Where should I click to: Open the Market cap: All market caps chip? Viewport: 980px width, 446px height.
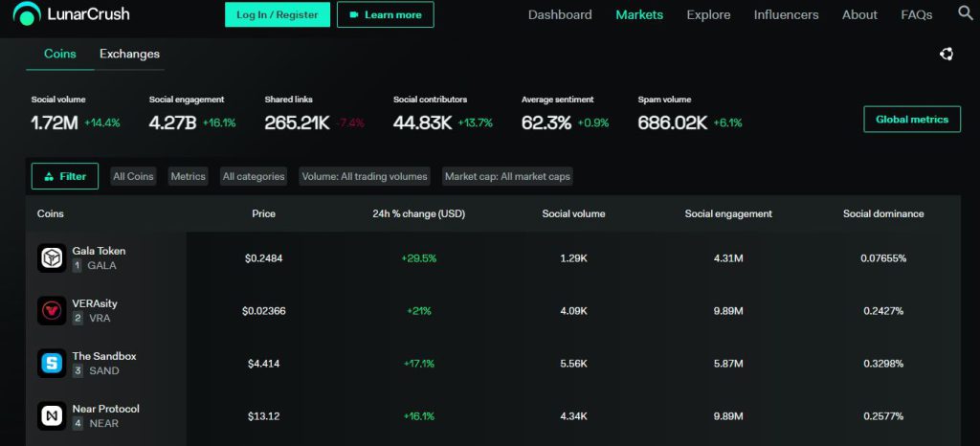pos(507,177)
